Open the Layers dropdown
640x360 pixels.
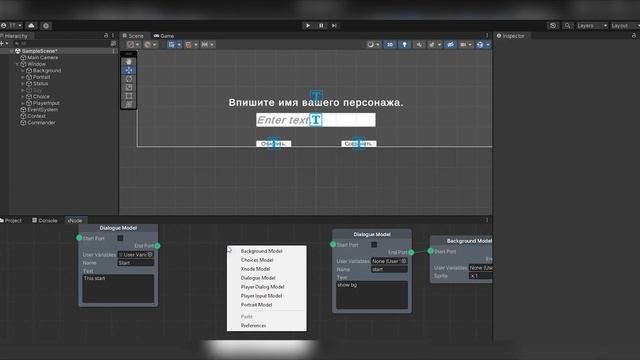592,26
